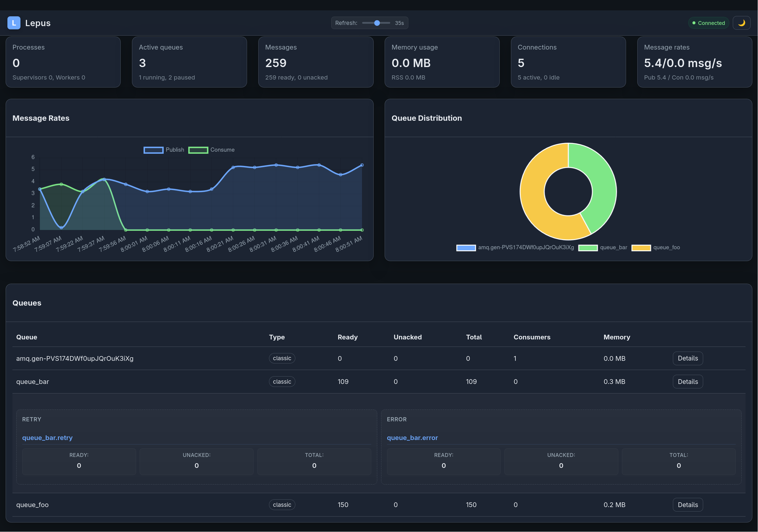Toggle dark mode with the moon icon
Screen dimensions: 758x532
tap(741, 23)
